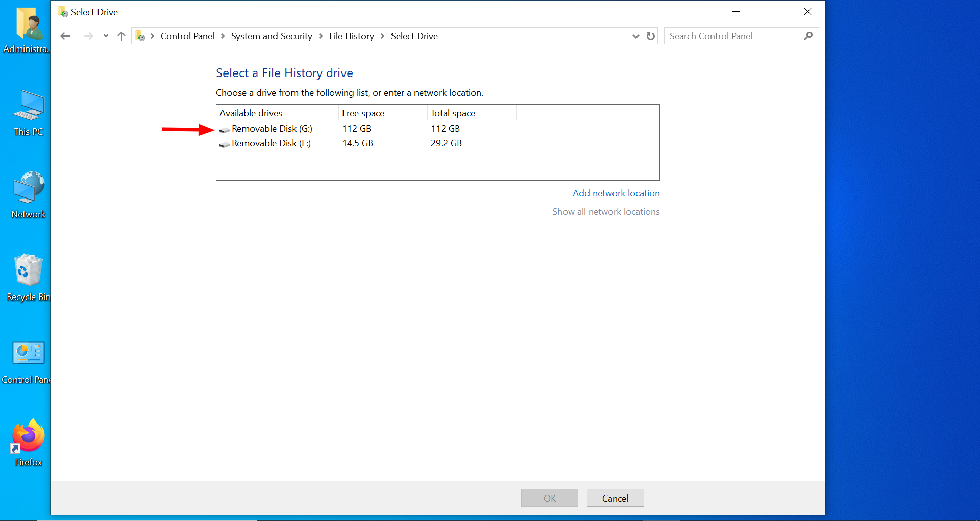980x521 pixels.
Task: Click the back navigation arrow
Action: (x=65, y=36)
